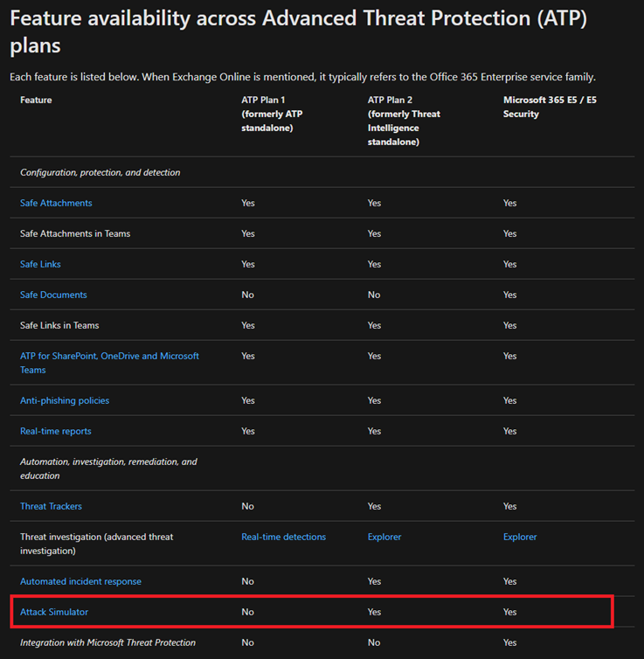Open ATP for SharePoint, OneDrive and Microsoft Teams link
The height and width of the screenshot is (659, 644).
click(109, 363)
